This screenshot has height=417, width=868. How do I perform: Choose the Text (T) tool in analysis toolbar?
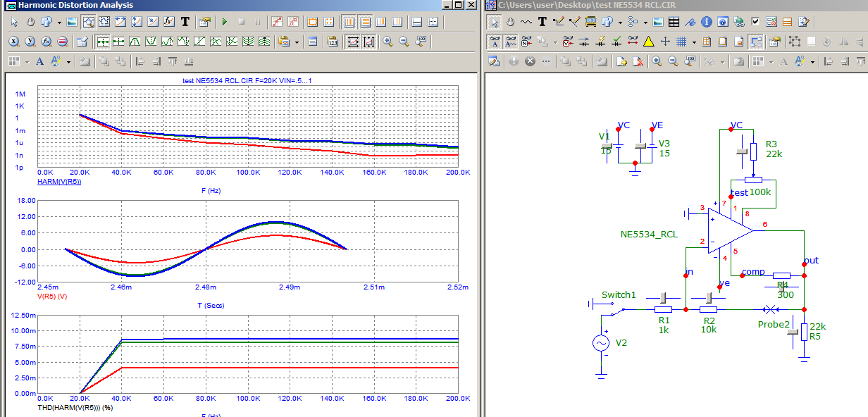[185, 21]
